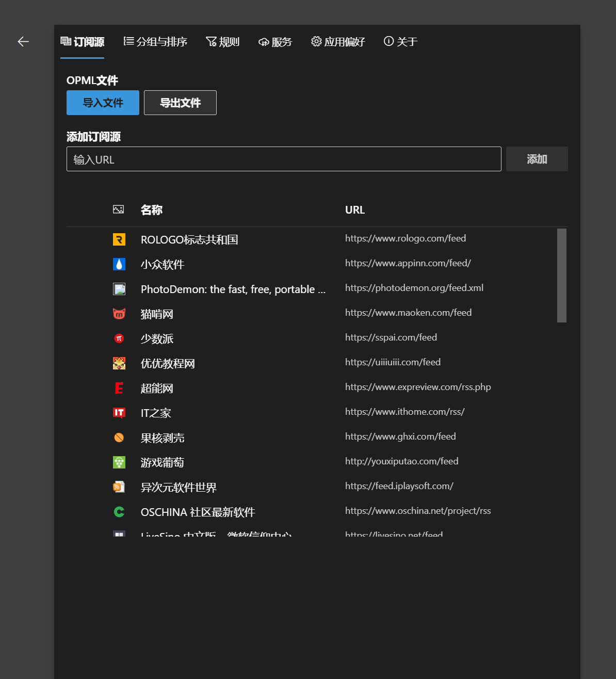The width and height of the screenshot is (616, 679).
Task: Focus the 输入URL text field
Action: click(284, 159)
